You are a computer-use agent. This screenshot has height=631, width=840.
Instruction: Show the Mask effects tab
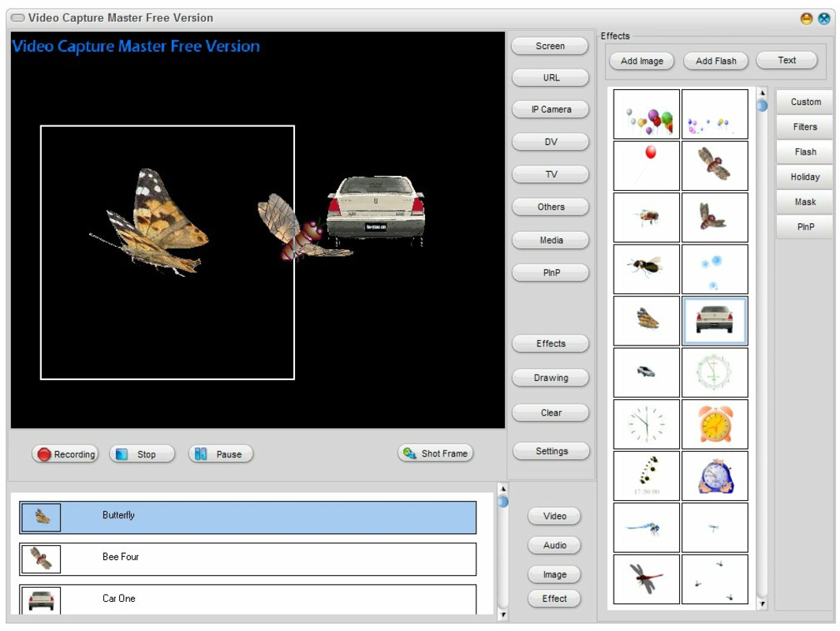tap(804, 202)
